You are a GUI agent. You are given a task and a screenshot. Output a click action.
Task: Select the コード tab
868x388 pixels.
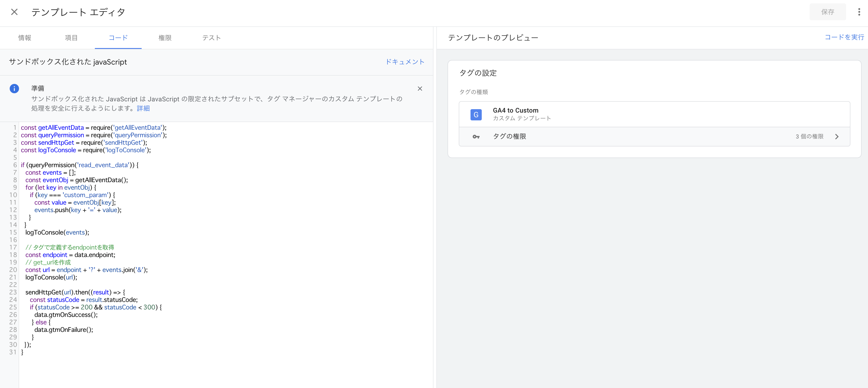point(118,38)
